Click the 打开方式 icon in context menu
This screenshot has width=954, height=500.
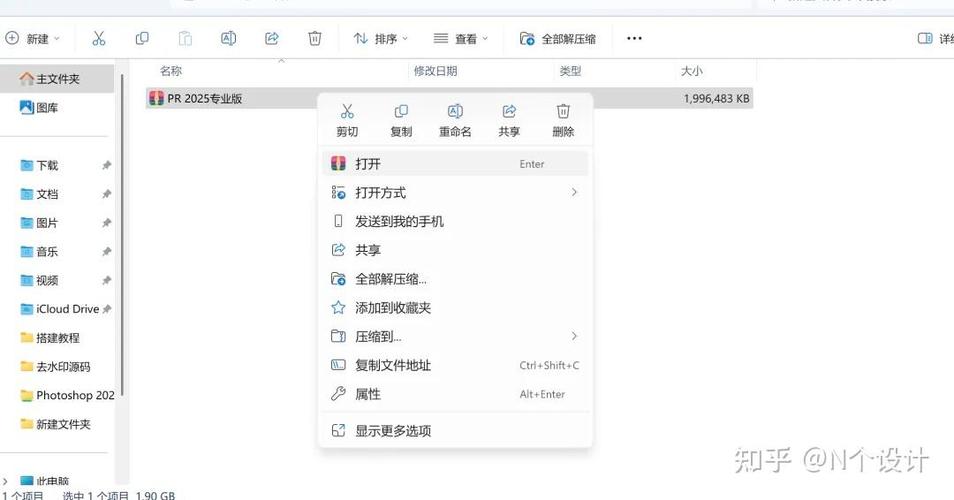(x=338, y=193)
